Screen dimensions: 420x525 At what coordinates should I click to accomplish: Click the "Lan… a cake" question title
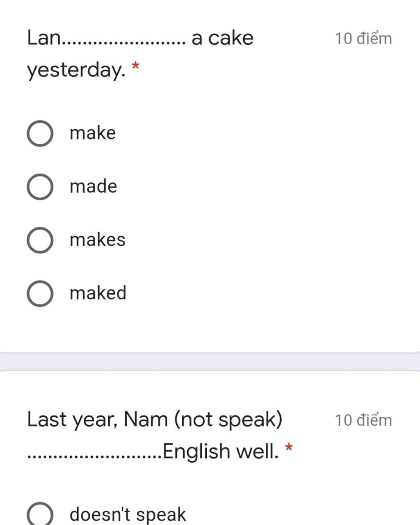click(140, 38)
